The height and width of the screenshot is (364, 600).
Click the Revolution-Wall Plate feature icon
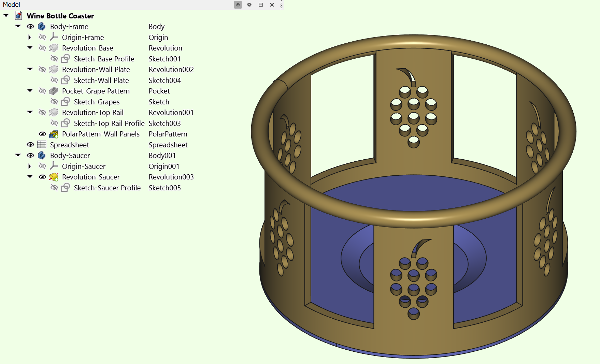click(54, 69)
